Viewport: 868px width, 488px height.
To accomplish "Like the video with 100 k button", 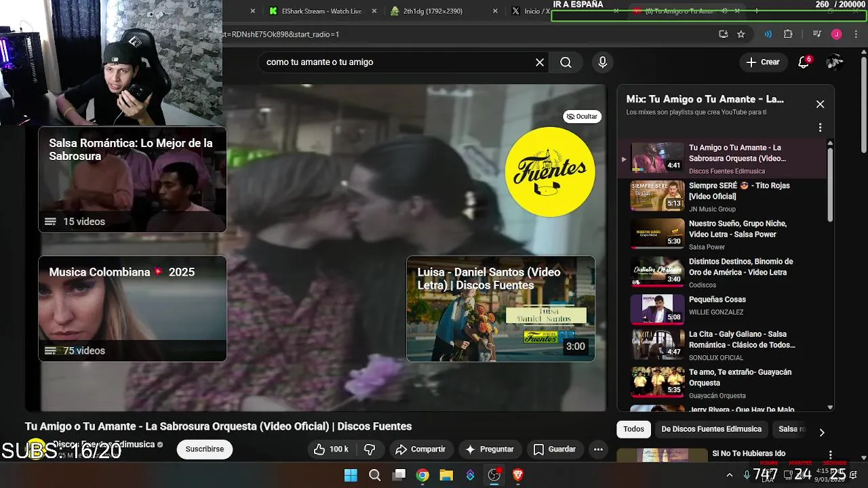I will tap(332, 449).
